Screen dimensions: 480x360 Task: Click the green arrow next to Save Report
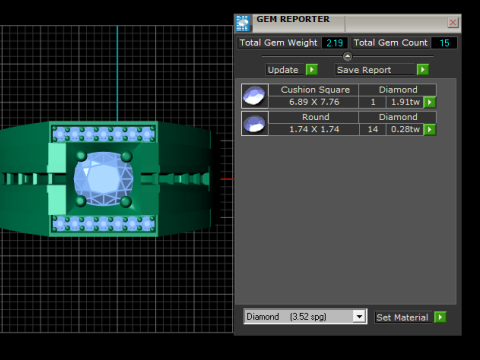[x=423, y=70]
